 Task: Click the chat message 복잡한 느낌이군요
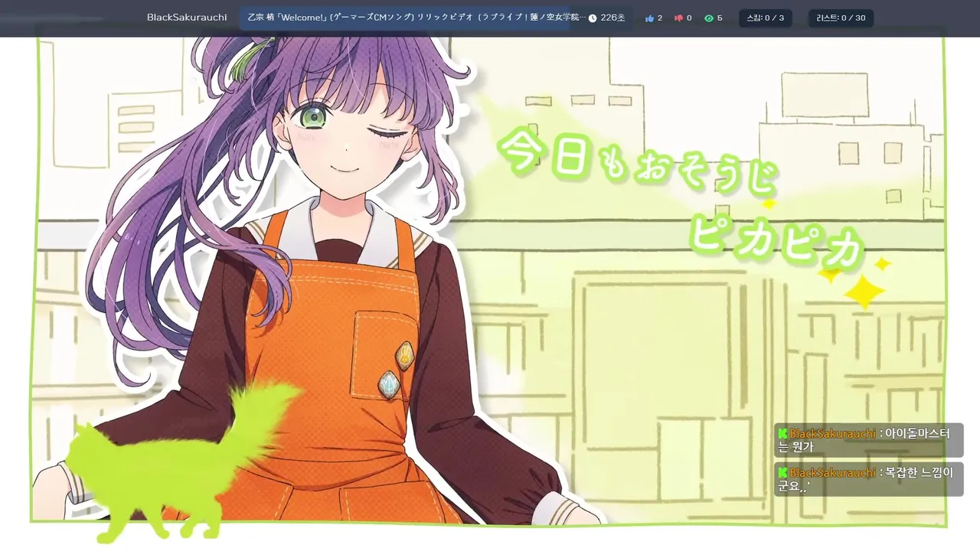869,479
